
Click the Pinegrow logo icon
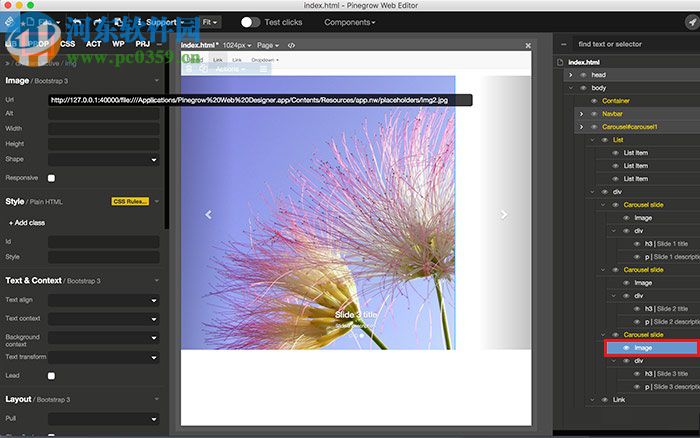(9, 21)
